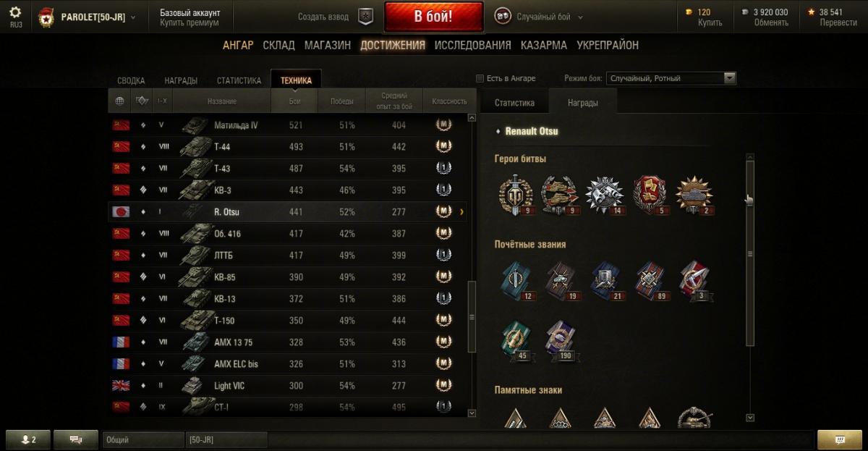Click the platoon emblem beside Создать взвод
The height and width of the screenshot is (451, 868).
pyautogui.click(x=367, y=17)
